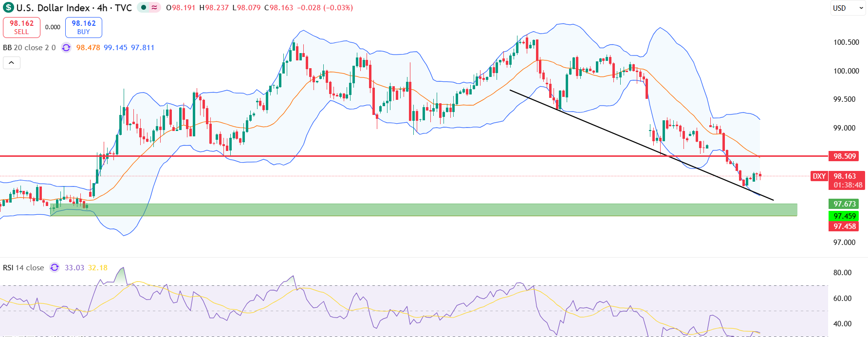The width and height of the screenshot is (868, 337).
Task: Click the pink approximate-data indicator icon
Action: click(x=154, y=8)
